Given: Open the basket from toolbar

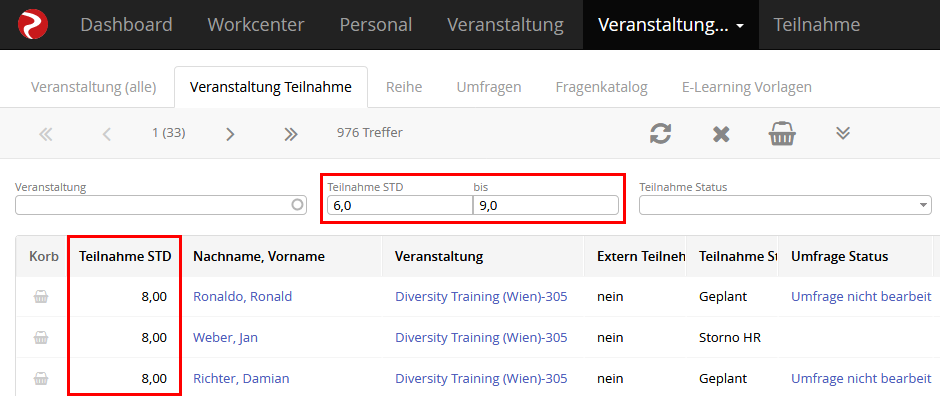Looking at the screenshot, I should coord(782,134).
